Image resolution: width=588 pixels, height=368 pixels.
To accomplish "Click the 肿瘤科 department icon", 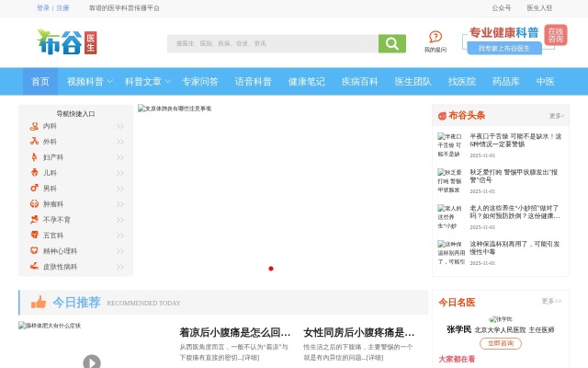I will click(34, 204).
